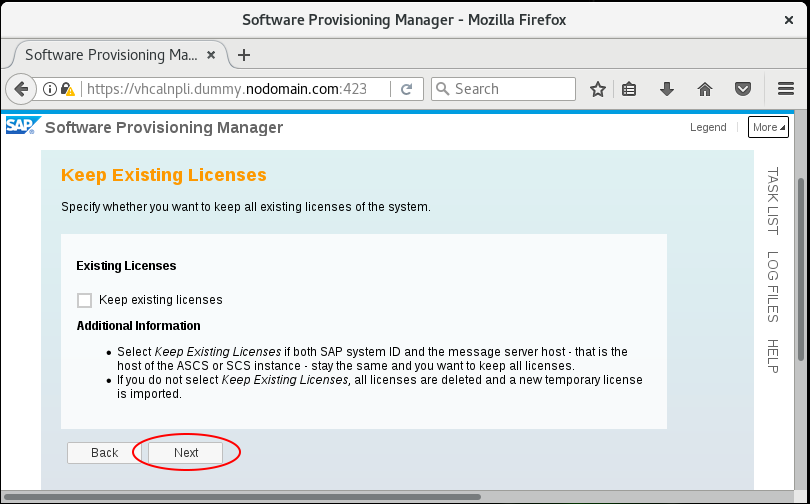Click the Existing Licenses section label
The image size is (810, 504).
pos(126,266)
